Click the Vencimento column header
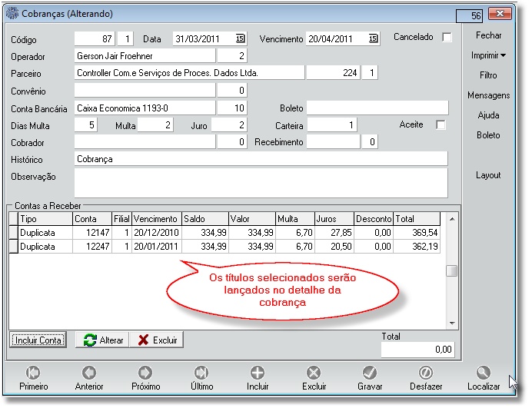 tap(157, 219)
